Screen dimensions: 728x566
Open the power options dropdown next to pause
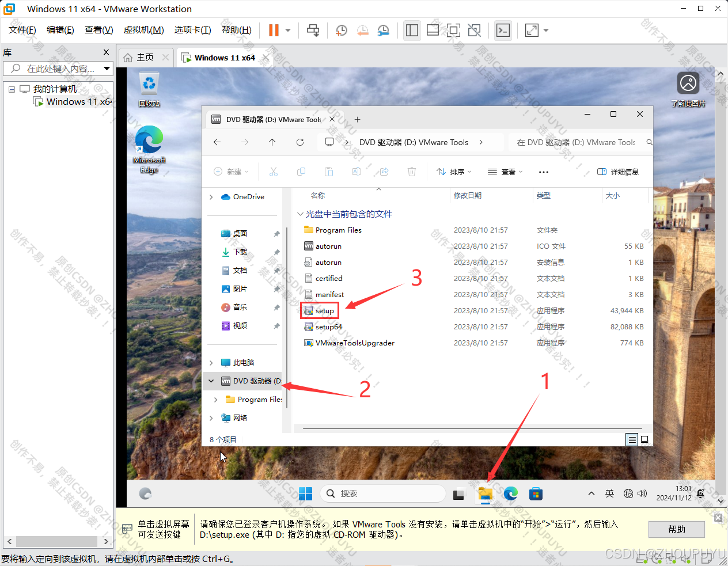point(288,30)
